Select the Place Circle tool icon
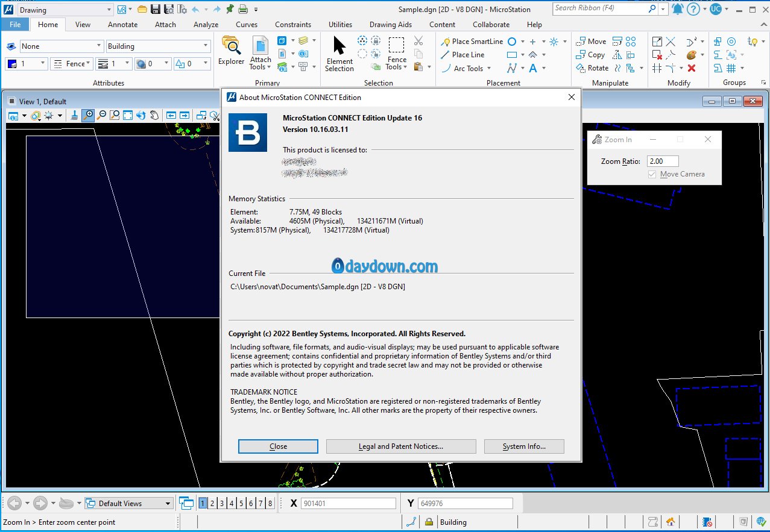This screenshot has width=770, height=532. (x=512, y=42)
